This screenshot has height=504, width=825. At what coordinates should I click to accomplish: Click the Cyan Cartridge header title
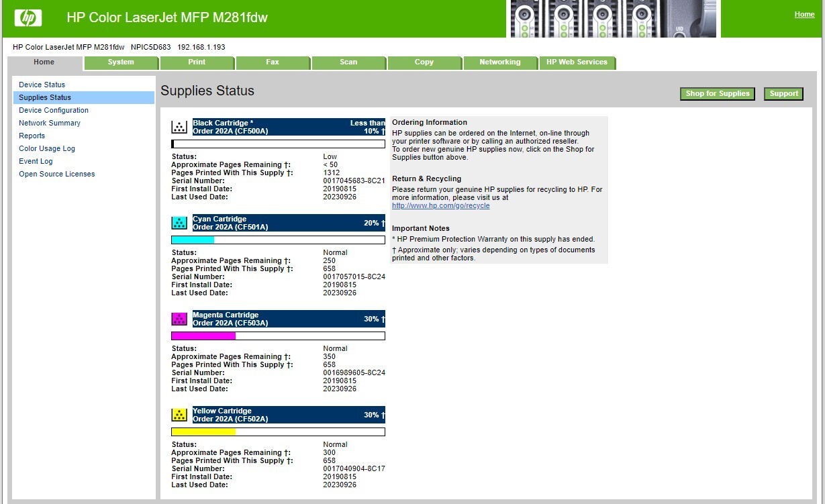[220, 219]
